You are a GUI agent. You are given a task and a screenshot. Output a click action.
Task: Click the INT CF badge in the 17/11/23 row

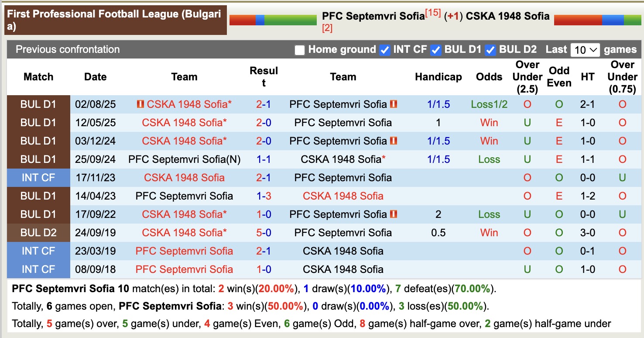(x=38, y=177)
